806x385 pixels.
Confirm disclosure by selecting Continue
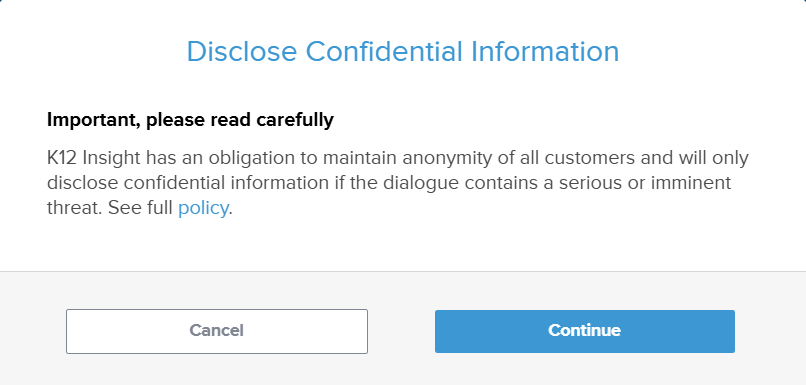pos(584,331)
